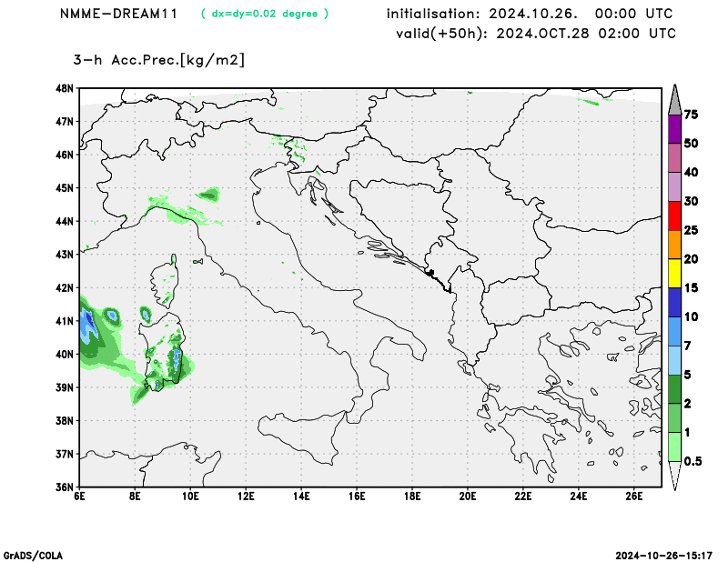Image resolution: width=728 pixels, height=562 pixels.
Task: Click the 41N latitude axis label
Action: pos(65,321)
